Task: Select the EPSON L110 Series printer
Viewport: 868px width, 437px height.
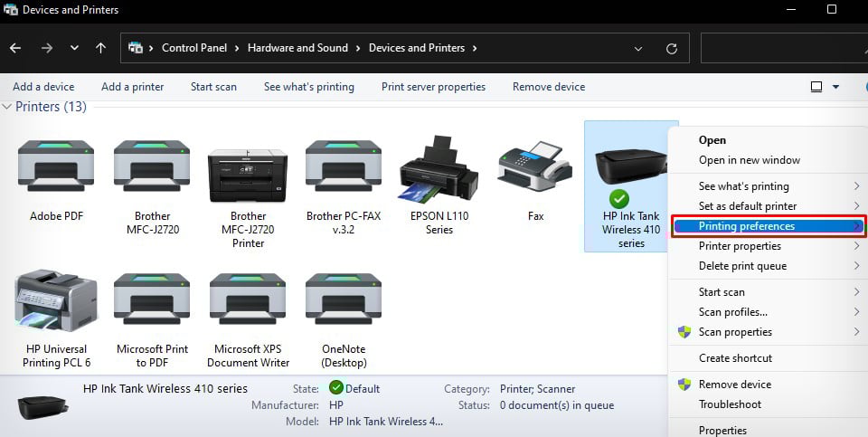Action: [x=439, y=167]
